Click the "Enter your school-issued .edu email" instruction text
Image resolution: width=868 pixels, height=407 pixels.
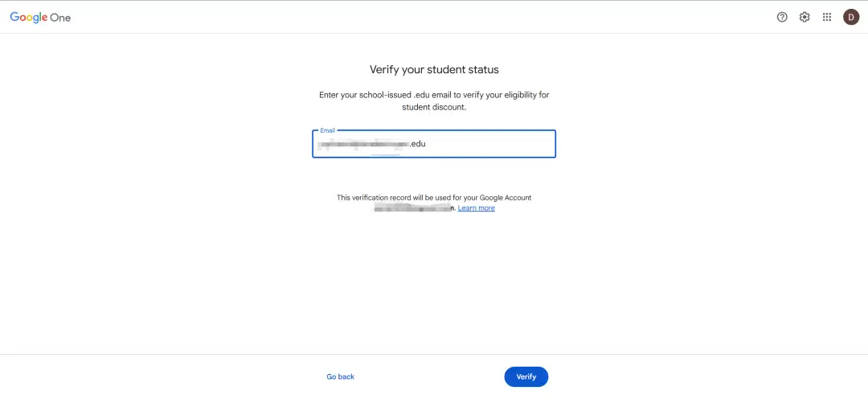pyautogui.click(x=434, y=95)
